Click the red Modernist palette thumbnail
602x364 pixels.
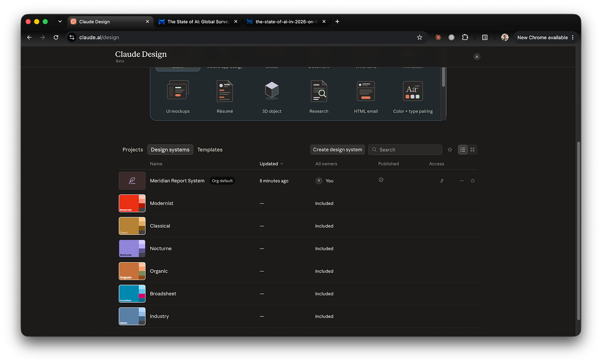(x=132, y=203)
